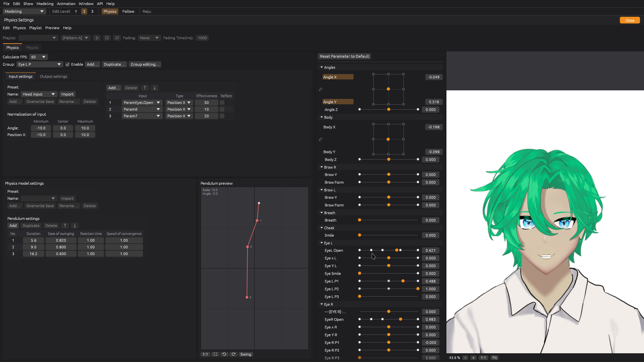Click the counterclockwise reset icon in pendulum preview
This screenshot has width=644, height=362.
coord(224,354)
